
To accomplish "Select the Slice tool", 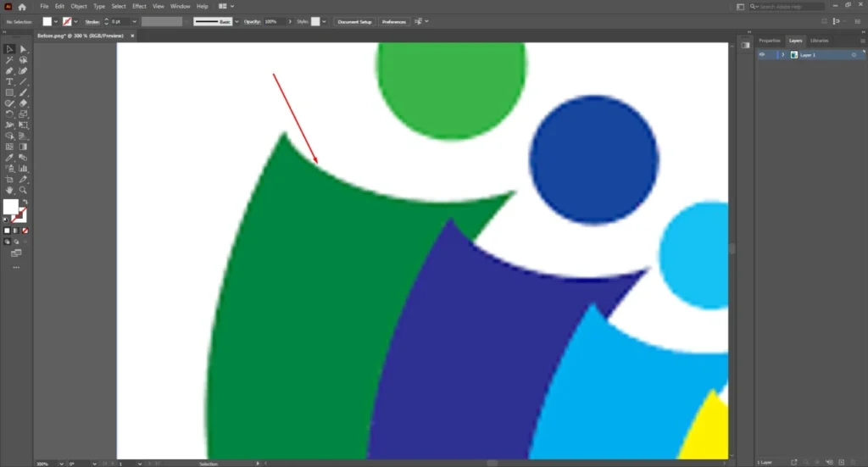I will pyautogui.click(x=23, y=180).
